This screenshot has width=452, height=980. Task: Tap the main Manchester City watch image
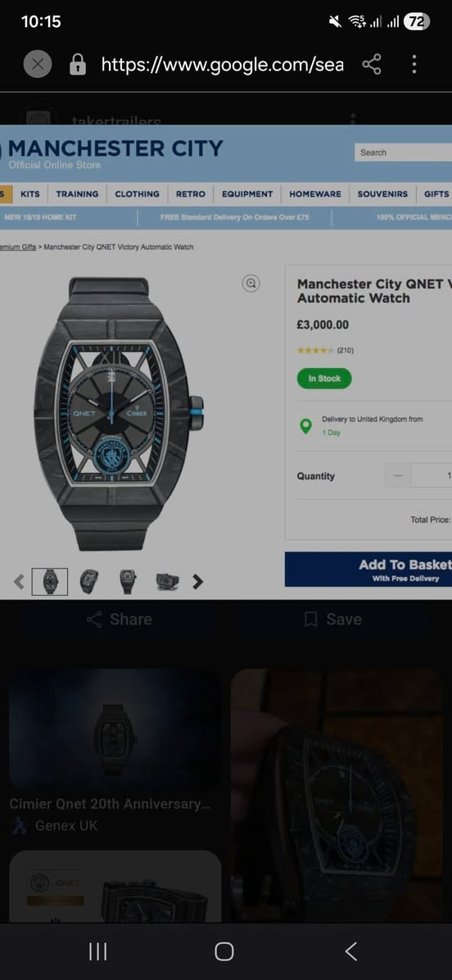[119, 414]
